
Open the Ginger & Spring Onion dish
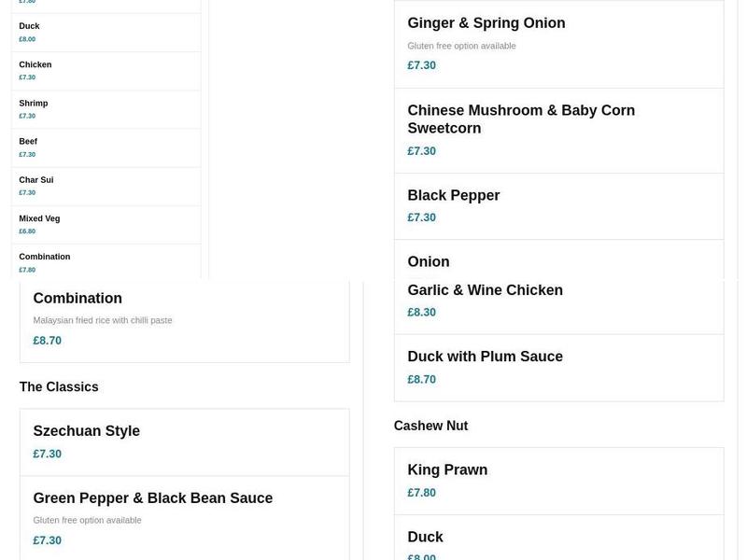557,41
